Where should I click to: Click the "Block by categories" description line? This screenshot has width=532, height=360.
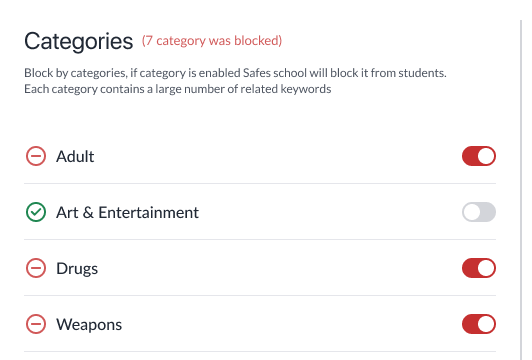(x=235, y=73)
